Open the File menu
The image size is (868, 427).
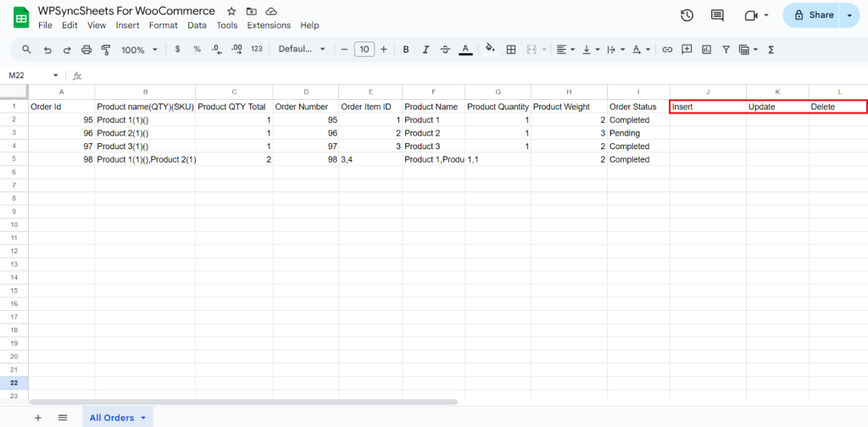coord(46,25)
